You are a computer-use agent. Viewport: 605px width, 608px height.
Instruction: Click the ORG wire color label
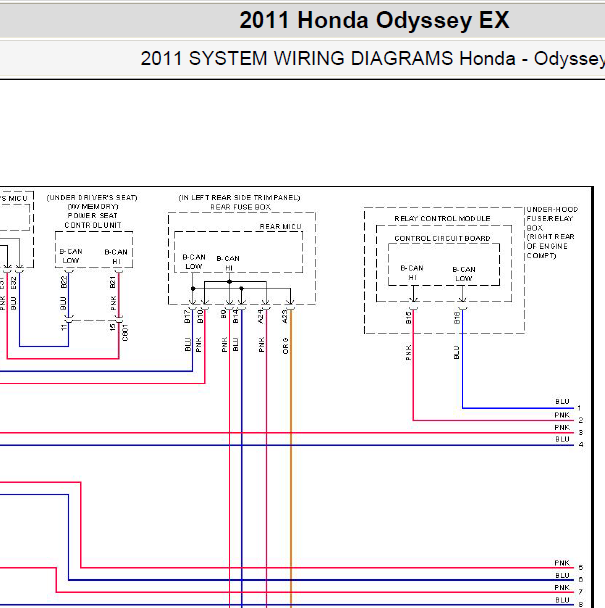click(286, 346)
